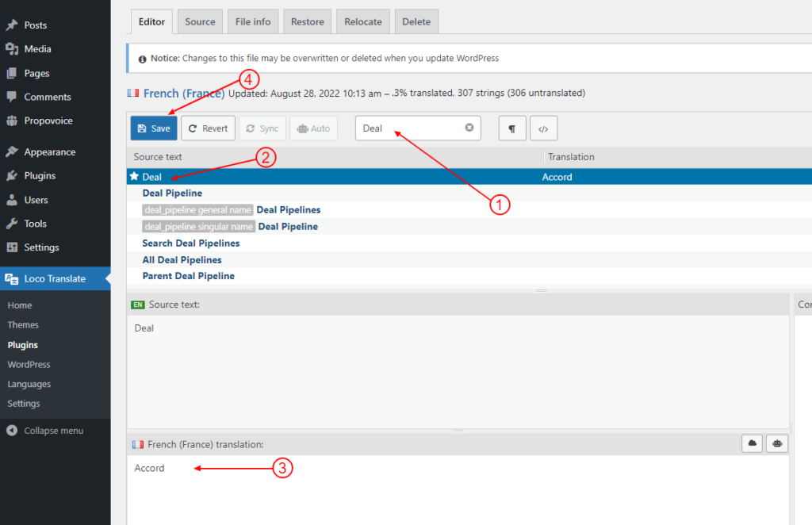This screenshot has width=812, height=525.
Task: Click the Revert button
Action: (209, 128)
